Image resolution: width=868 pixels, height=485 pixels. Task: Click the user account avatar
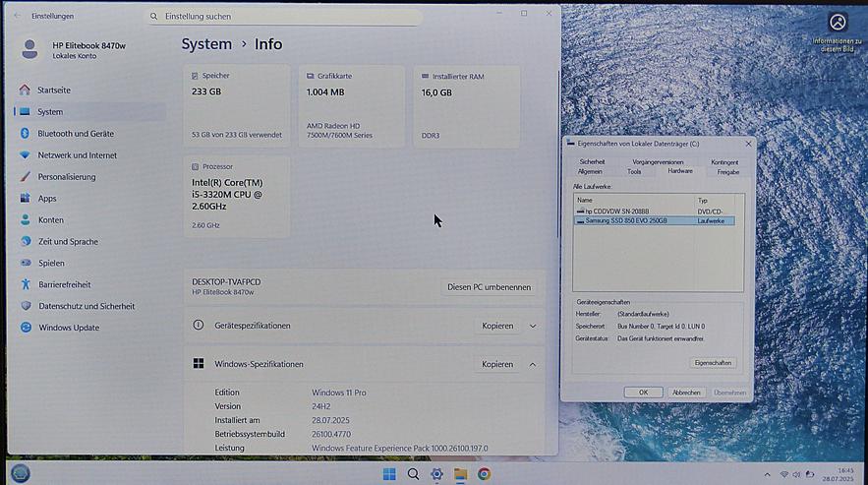29,49
